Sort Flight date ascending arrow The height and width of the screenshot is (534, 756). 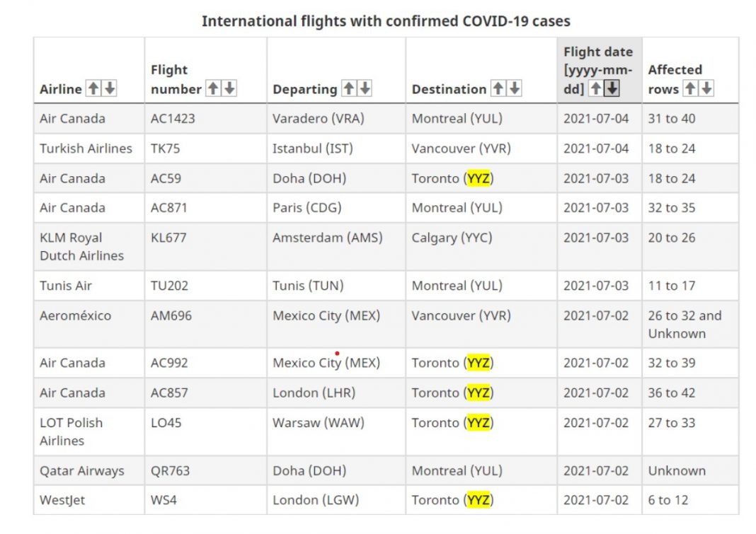click(x=596, y=89)
